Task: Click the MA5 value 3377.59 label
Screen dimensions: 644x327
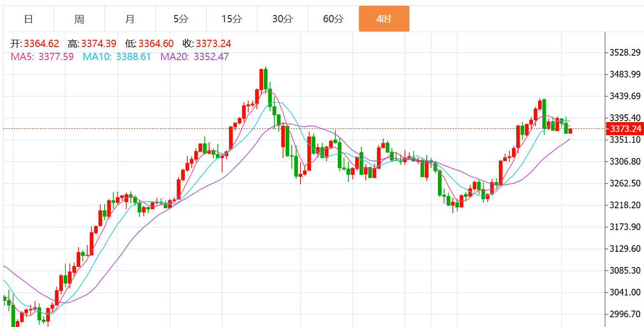Action: pos(56,57)
